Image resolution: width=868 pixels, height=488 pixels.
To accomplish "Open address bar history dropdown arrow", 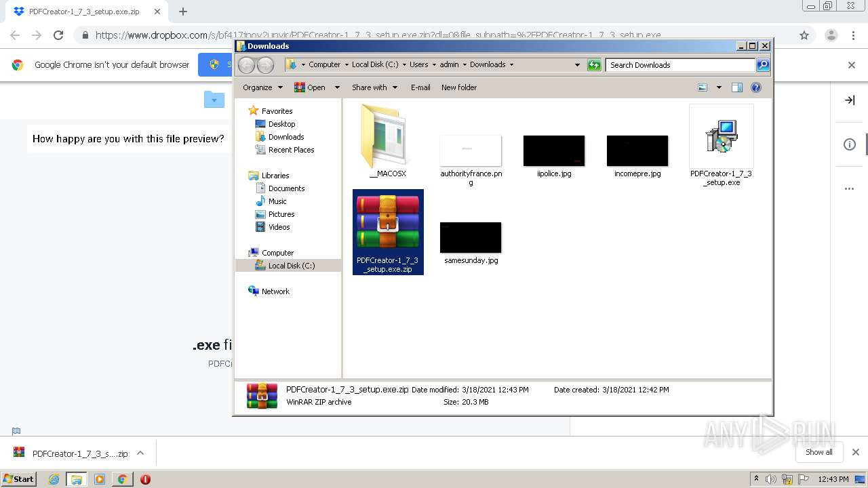I will click(x=577, y=65).
